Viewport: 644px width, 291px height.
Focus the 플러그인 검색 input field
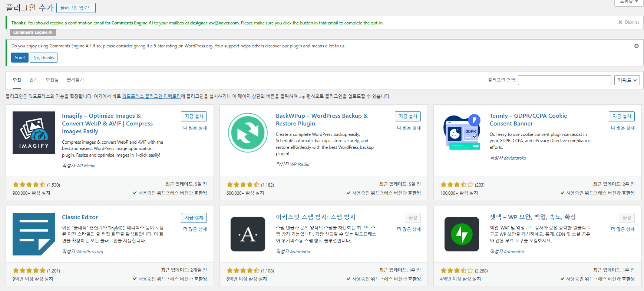click(564, 80)
